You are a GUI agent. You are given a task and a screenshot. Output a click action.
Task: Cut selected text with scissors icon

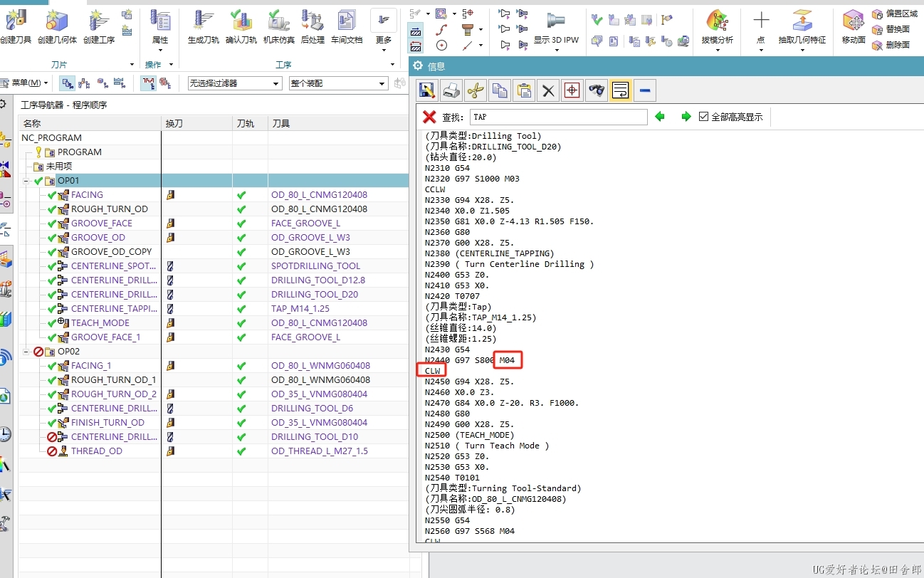(x=476, y=90)
